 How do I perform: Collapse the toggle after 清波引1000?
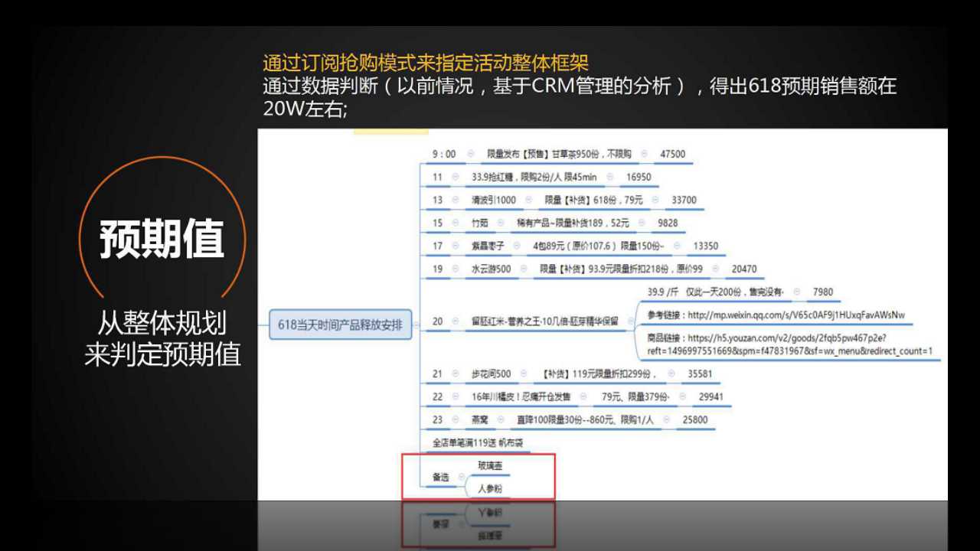click(529, 200)
